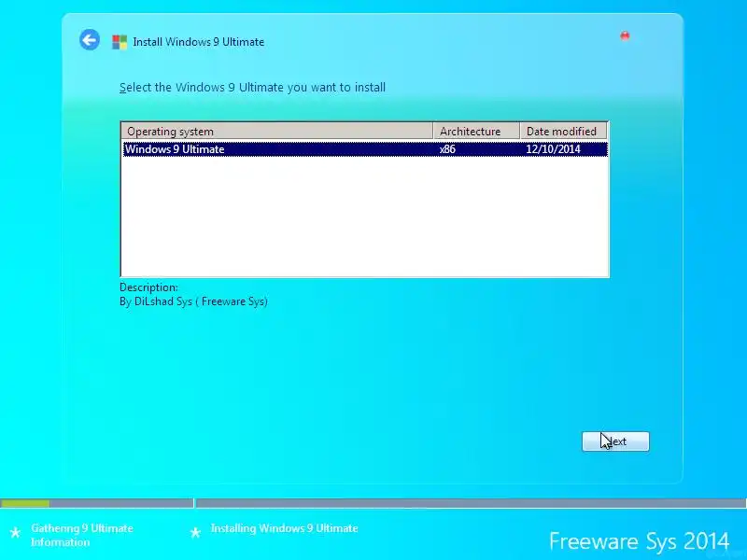747x560 pixels.
Task: Click the Operating system column header
Action: pyautogui.click(x=277, y=131)
